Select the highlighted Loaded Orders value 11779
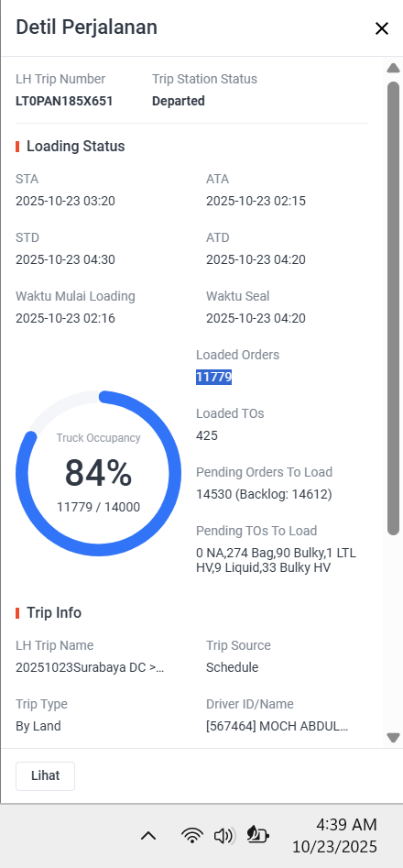 click(x=214, y=377)
